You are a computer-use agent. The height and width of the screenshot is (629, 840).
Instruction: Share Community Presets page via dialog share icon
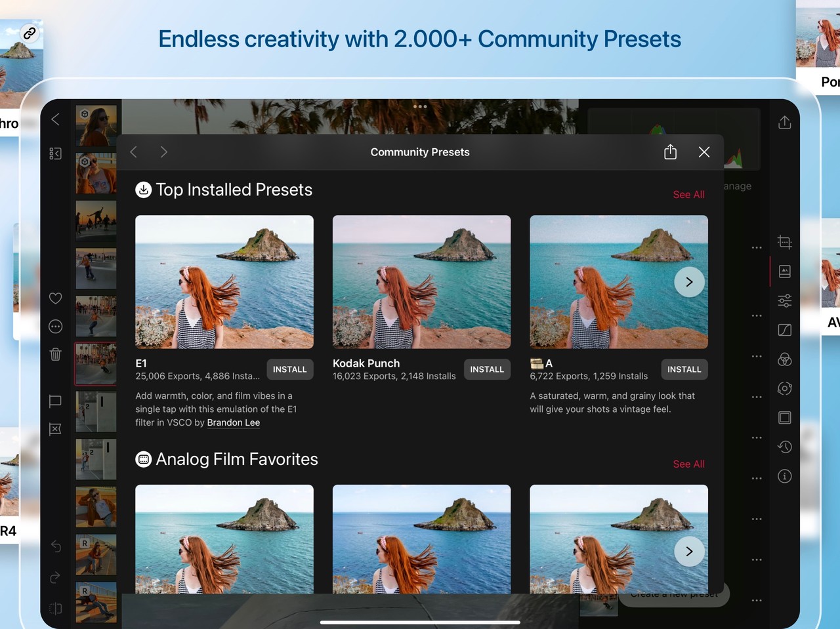[x=670, y=152]
